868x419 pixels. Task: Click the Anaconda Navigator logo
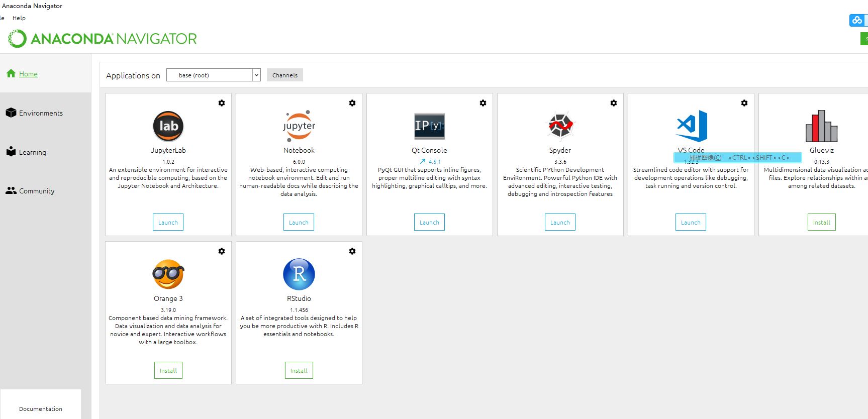(103, 39)
